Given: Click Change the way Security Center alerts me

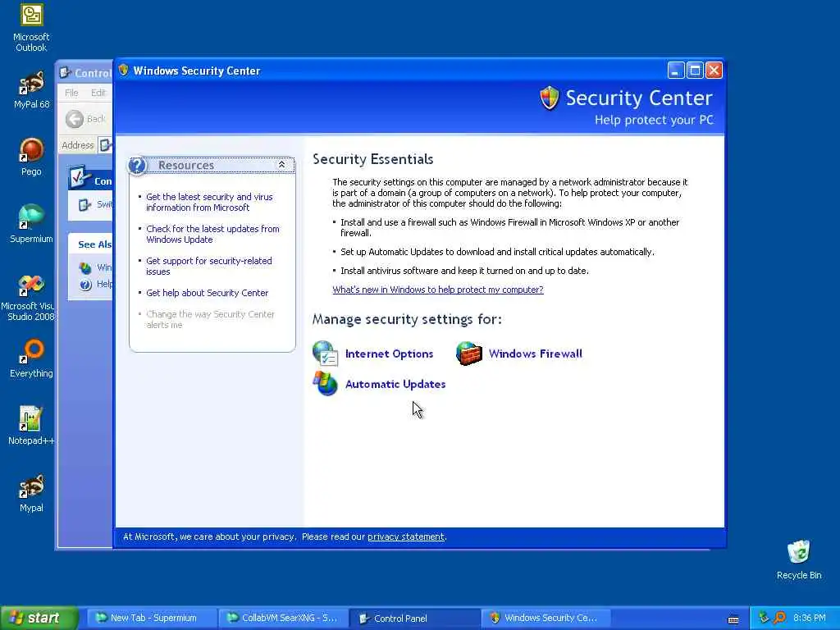Looking at the screenshot, I should 211,319.
